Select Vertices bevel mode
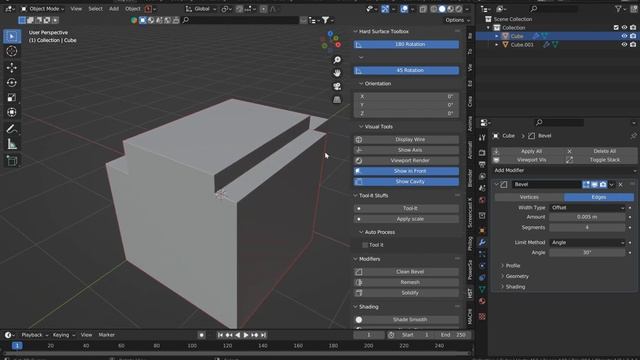 tap(529, 197)
